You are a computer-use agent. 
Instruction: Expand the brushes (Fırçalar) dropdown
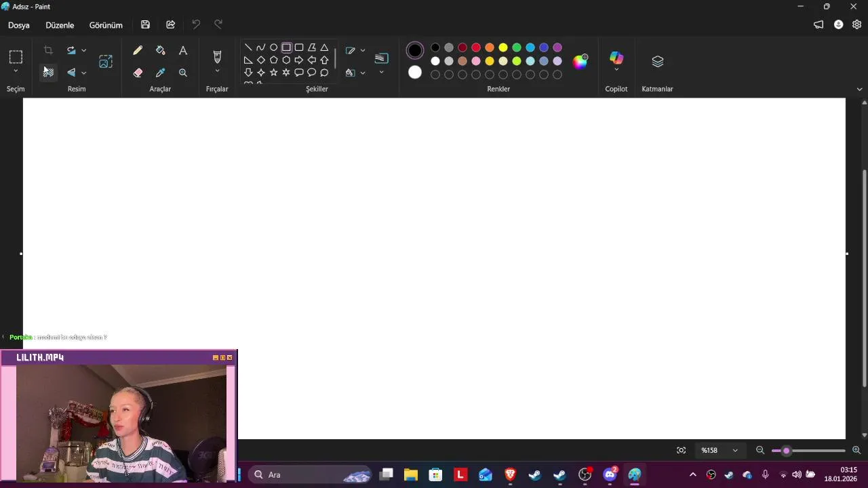pos(217,71)
